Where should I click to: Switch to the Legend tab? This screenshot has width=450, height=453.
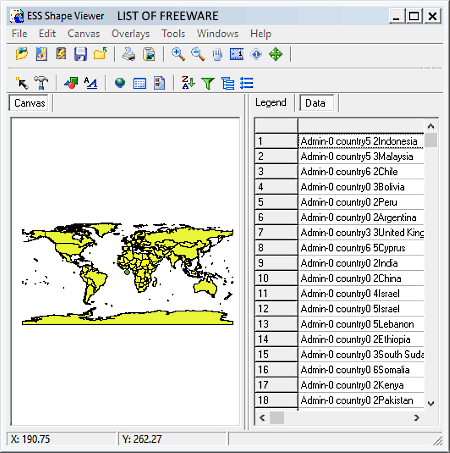(271, 102)
